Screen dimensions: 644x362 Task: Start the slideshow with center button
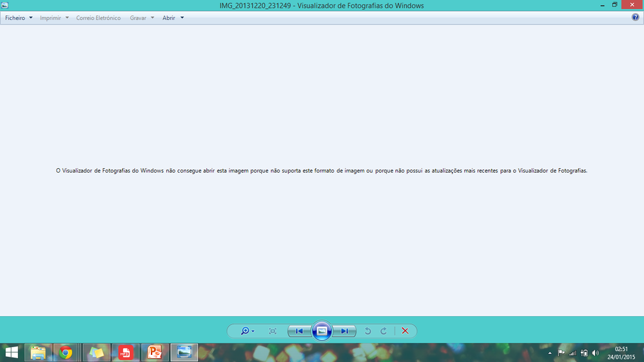coord(322,331)
